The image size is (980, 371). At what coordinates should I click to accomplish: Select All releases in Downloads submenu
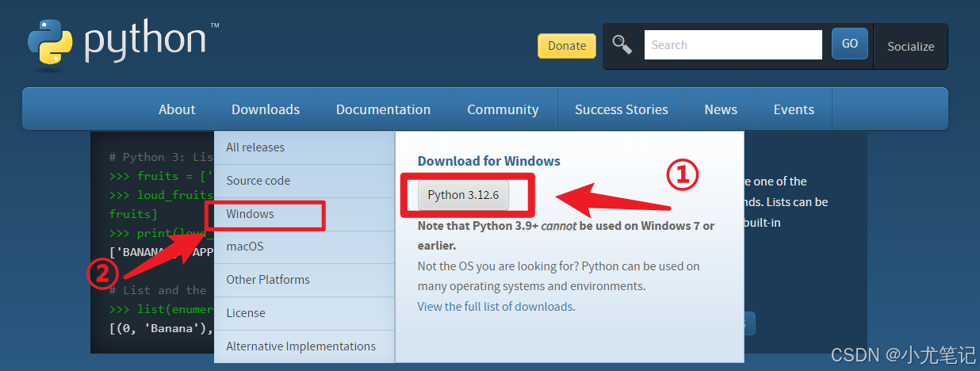click(x=304, y=147)
